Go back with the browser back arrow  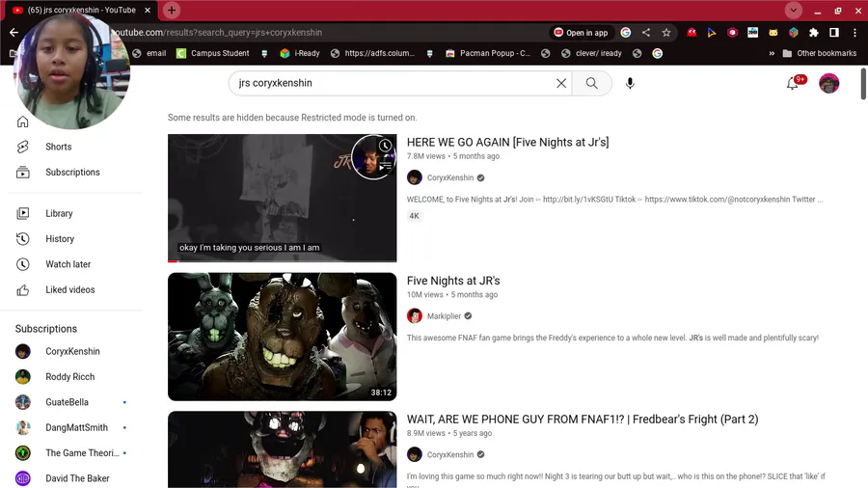(14, 32)
